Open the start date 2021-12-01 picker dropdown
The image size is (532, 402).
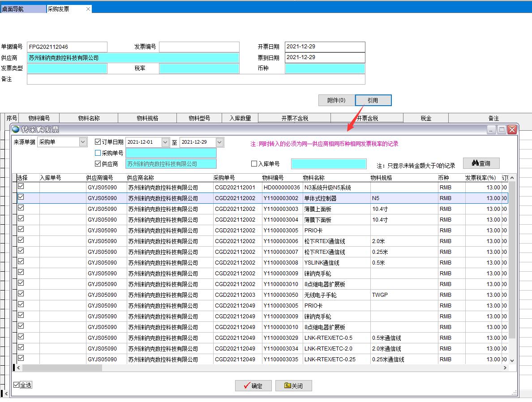click(165, 142)
